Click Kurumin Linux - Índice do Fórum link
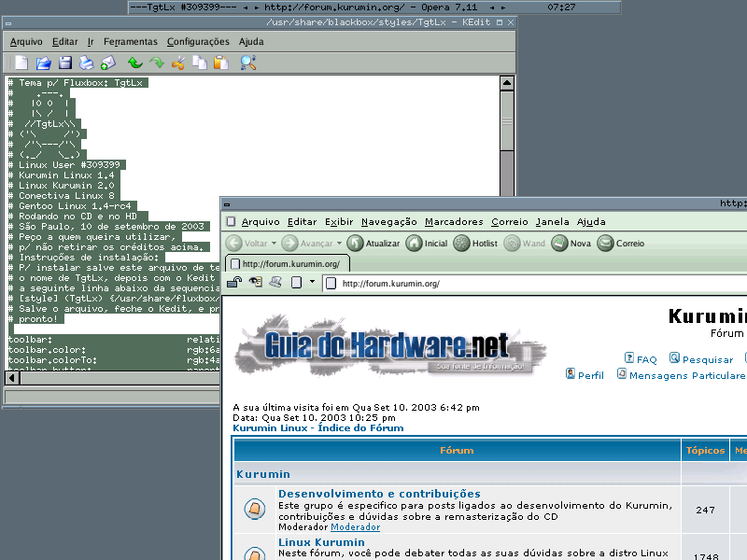The height and width of the screenshot is (560, 747). [318, 428]
